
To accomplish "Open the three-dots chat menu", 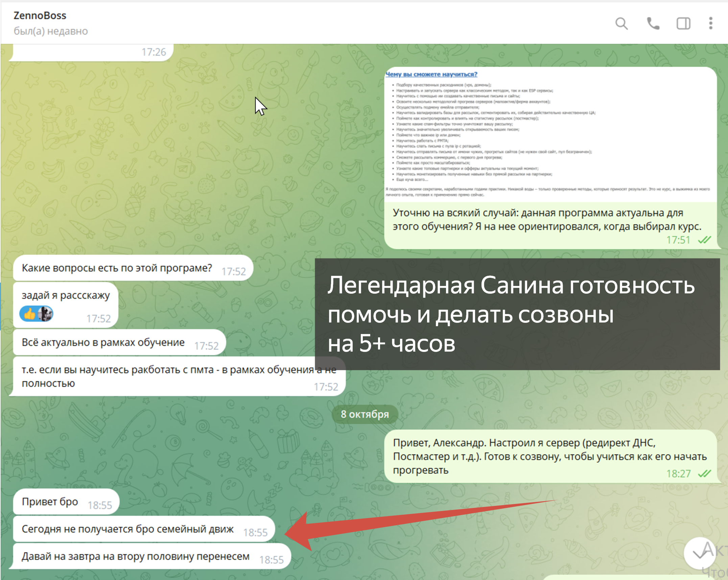I will (710, 24).
